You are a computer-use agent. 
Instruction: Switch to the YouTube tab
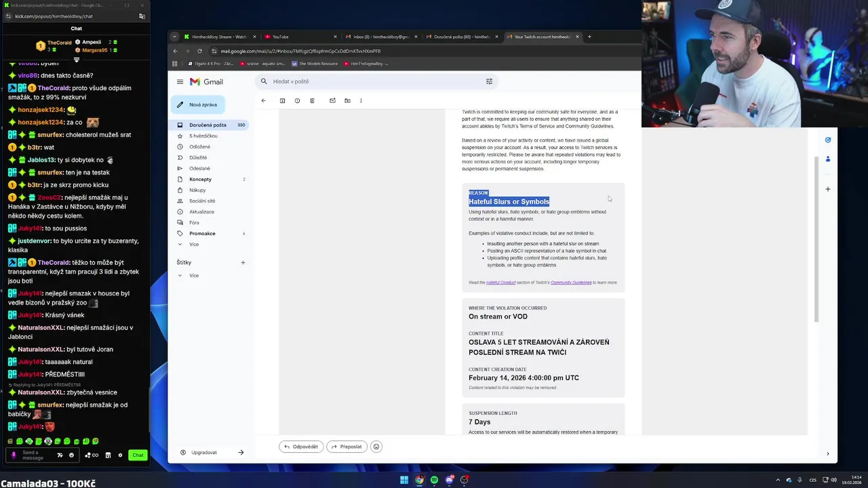pyautogui.click(x=300, y=37)
